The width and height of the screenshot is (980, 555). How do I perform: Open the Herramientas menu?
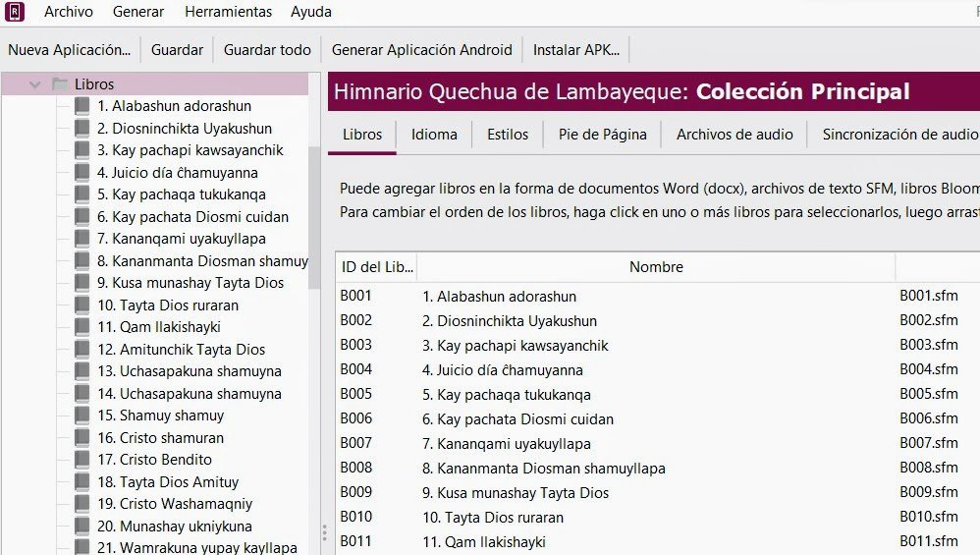point(228,12)
